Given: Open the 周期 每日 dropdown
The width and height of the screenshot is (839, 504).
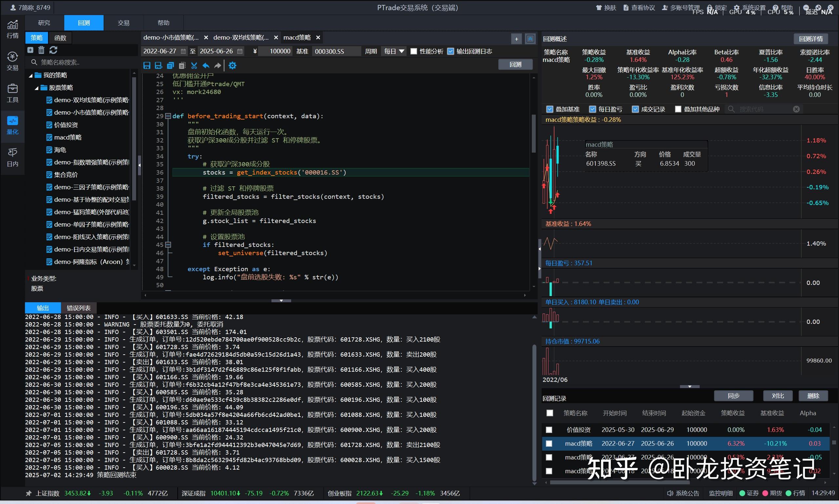Looking at the screenshot, I should [x=394, y=51].
